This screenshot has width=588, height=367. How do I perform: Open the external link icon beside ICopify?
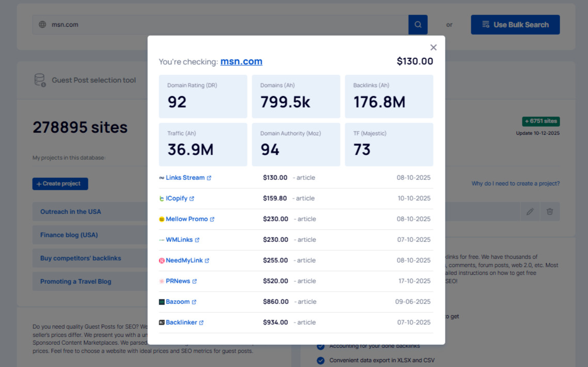point(193,198)
